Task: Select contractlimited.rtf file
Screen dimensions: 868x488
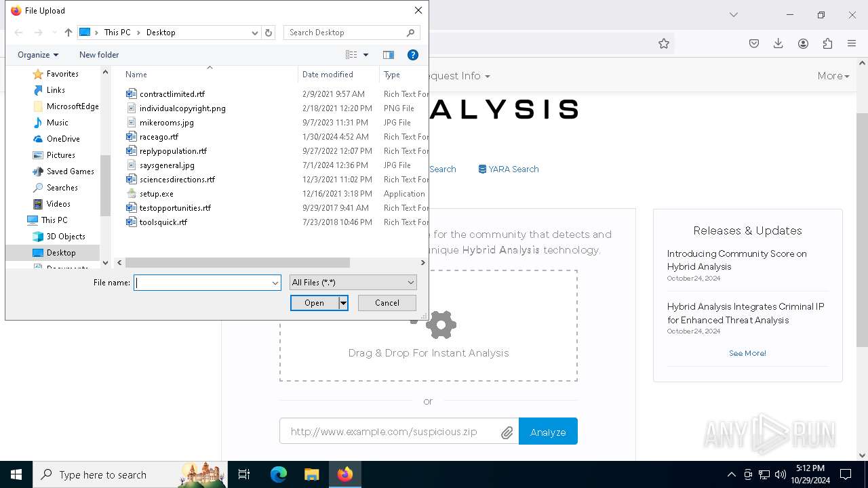Action: (x=172, y=94)
